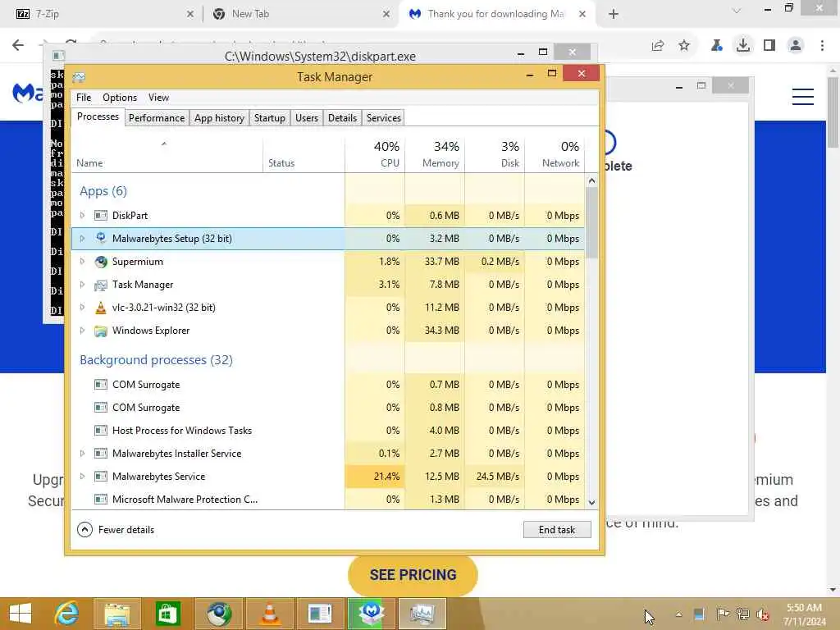Click the muted volume tray icon
The height and width of the screenshot is (630, 840).
coord(762,614)
